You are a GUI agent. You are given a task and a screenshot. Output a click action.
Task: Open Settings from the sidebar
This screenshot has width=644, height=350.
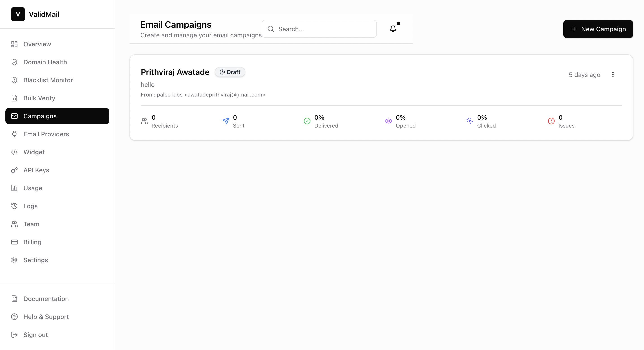[x=36, y=260]
